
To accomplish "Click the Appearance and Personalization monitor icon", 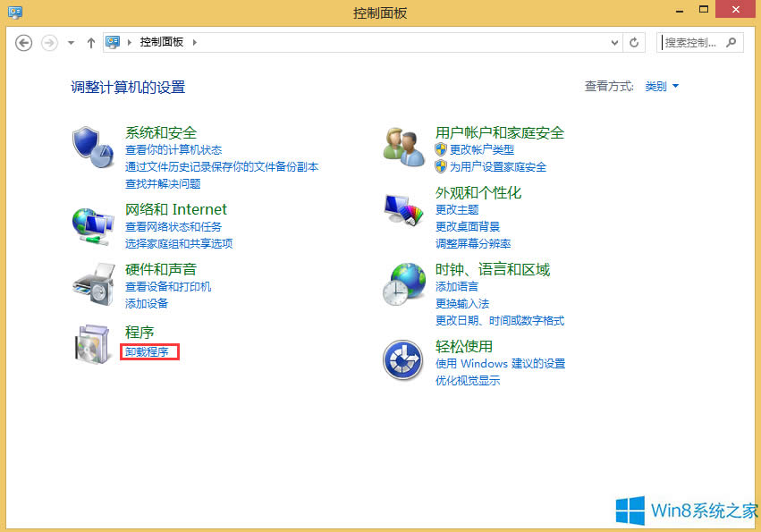I will click(402, 207).
